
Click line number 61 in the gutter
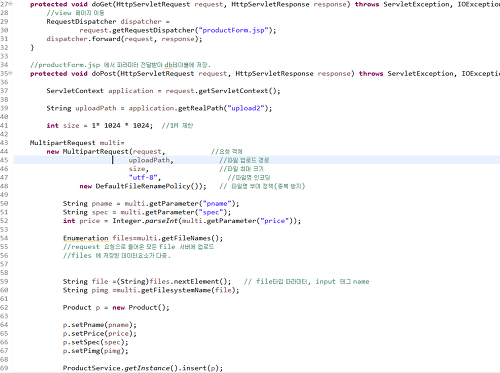click(4, 299)
